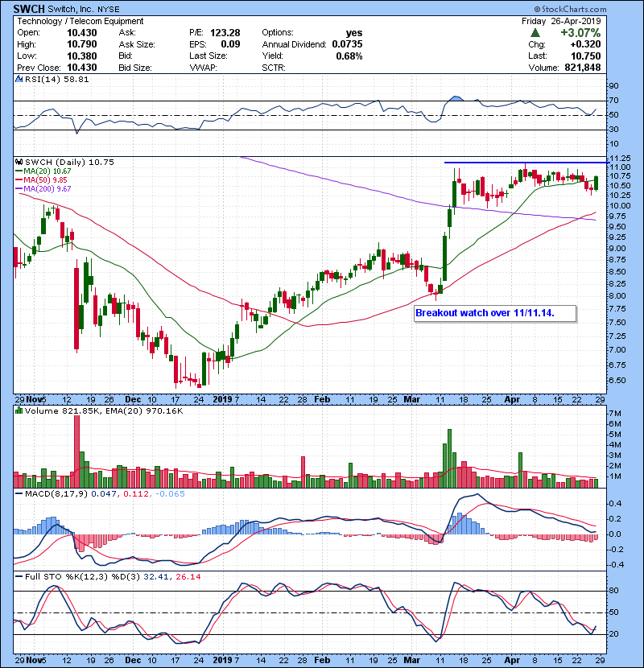Screen dimensions: 644x668
Task: Click the percent change +3.07%
Action: pyautogui.click(x=580, y=33)
